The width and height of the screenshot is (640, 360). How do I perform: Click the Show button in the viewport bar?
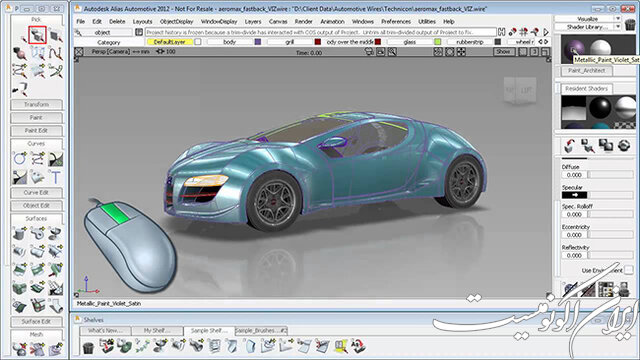pos(503,52)
